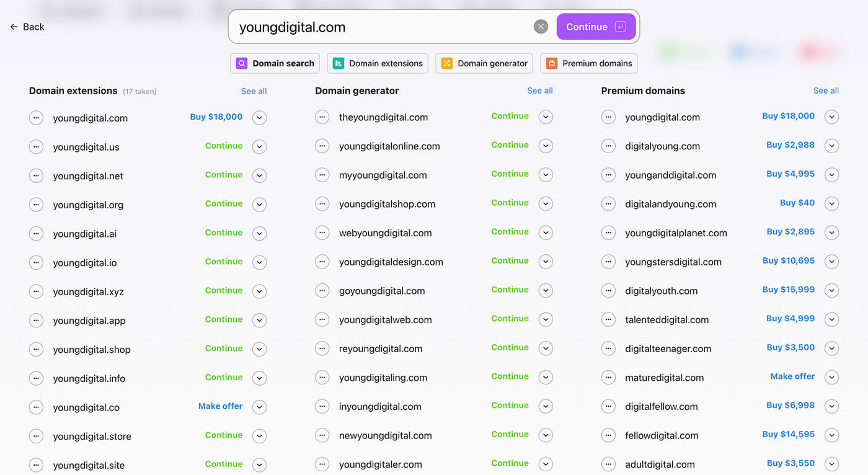Expand chevron beside youngdigitalplanet.com

(x=831, y=233)
